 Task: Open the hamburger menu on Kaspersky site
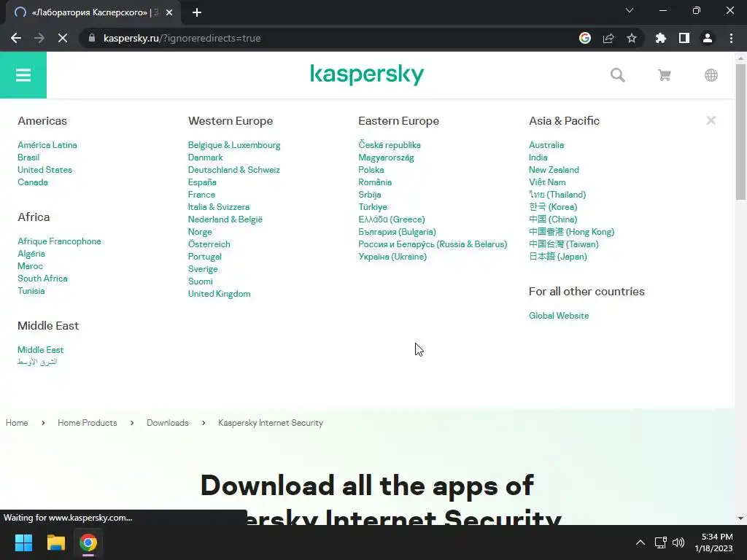23,75
